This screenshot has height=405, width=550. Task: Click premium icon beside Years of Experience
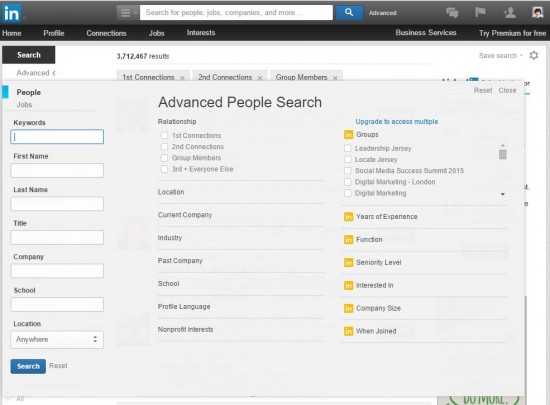348,217
